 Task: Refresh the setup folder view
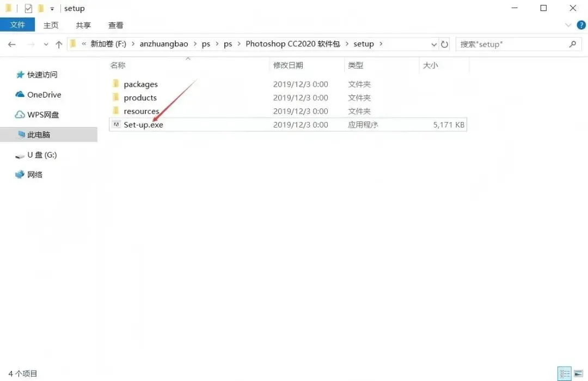click(444, 44)
